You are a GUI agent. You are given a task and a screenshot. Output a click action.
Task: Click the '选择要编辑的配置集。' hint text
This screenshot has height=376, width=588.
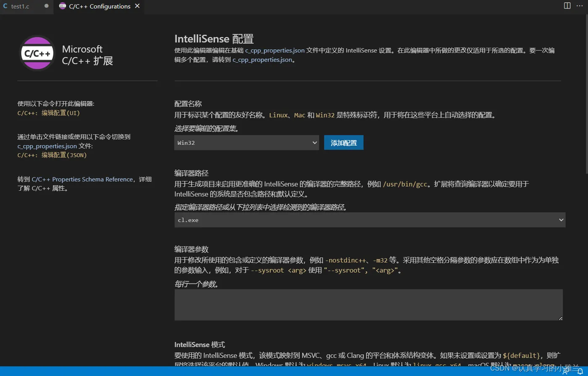pyautogui.click(x=206, y=129)
